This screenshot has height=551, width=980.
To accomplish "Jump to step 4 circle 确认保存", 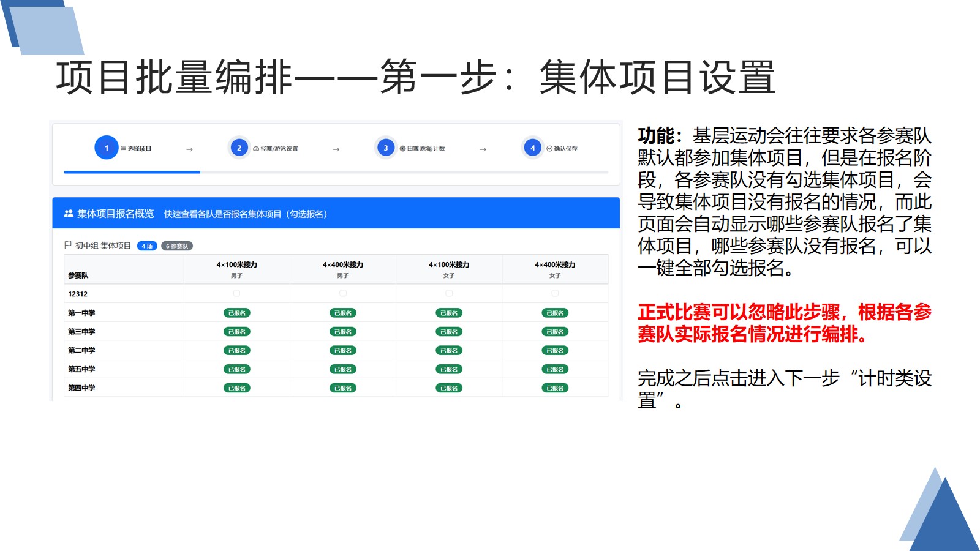I will pos(533,148).
